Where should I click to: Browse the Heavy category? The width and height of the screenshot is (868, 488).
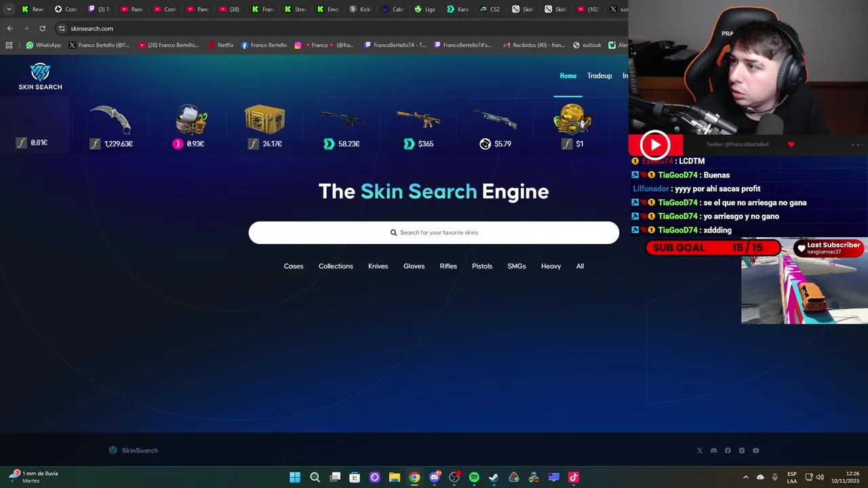(551, 266)
